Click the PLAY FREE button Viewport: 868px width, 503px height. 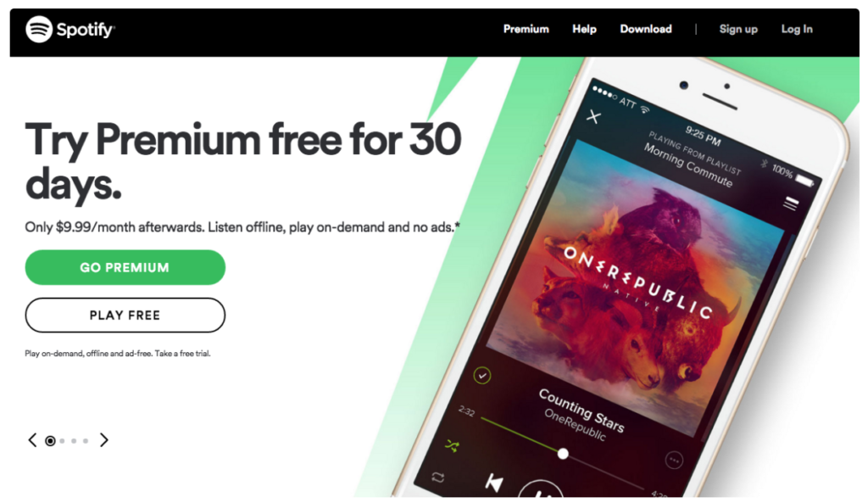tap(125, 316)
